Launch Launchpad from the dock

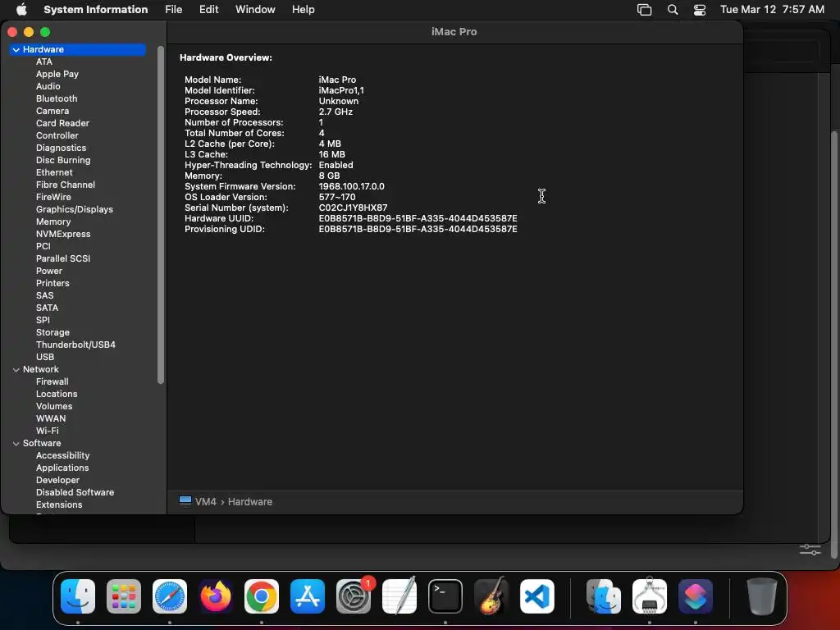[124, 596]
